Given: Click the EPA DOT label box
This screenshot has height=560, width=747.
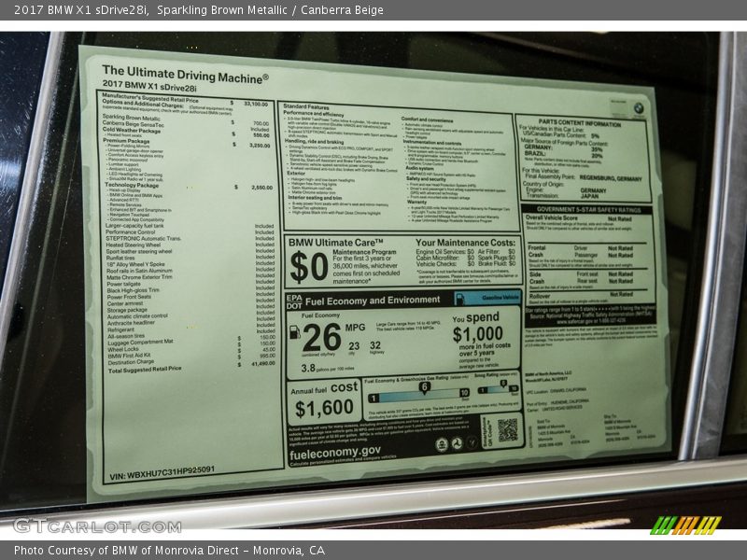Looking at the screenshot, I should point(294,301).
